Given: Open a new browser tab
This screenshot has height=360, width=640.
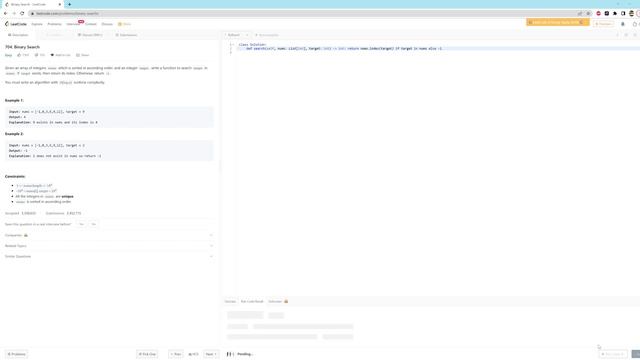Looking at the screenshot, I should coord(69,4).
